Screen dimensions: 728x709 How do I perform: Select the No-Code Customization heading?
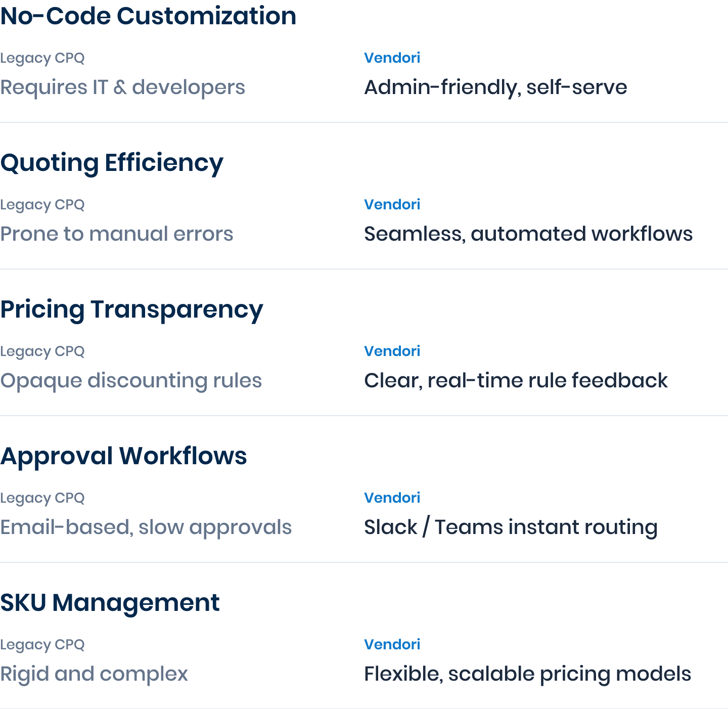pos(148,16)
